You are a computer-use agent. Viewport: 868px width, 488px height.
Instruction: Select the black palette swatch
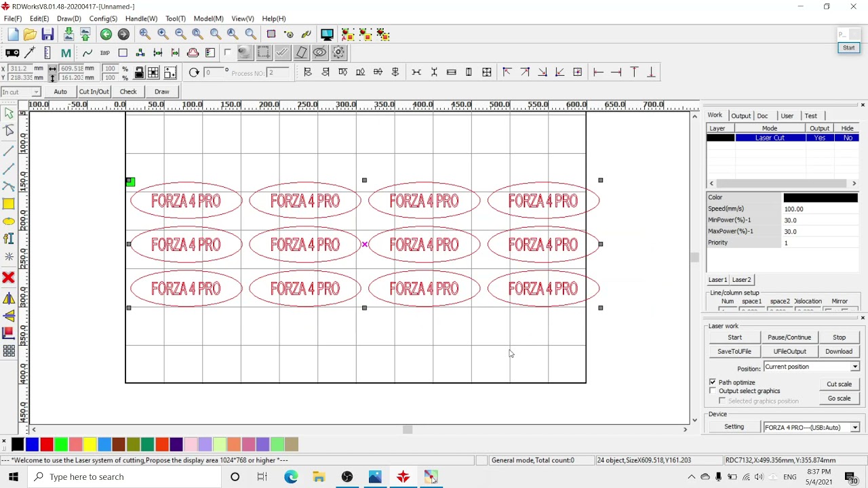click(17, 445)
